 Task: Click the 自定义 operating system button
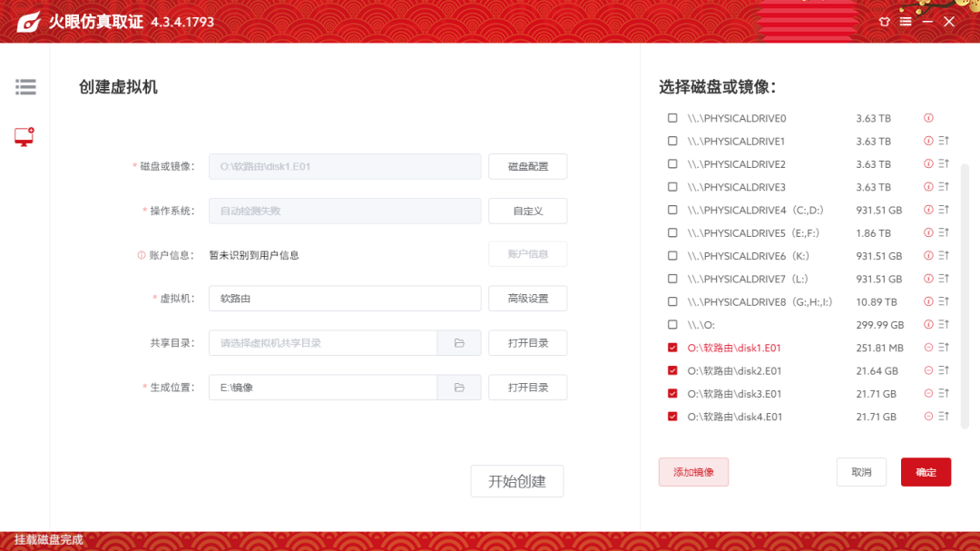coord(528,211)
